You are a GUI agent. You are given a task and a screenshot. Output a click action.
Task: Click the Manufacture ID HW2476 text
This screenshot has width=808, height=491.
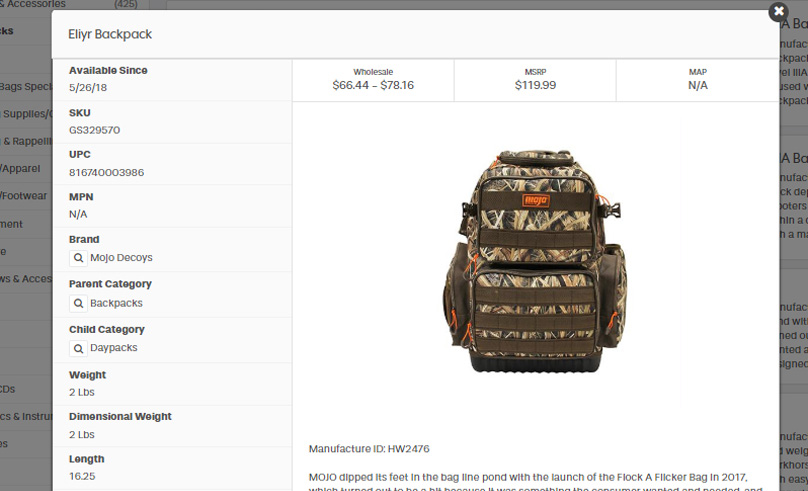point(369,449)
